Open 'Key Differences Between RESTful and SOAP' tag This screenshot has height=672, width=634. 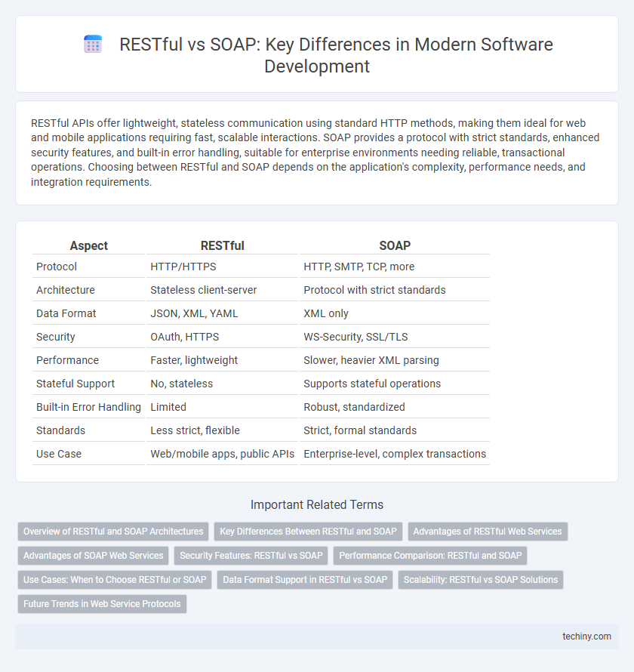[x=309, y=532]
